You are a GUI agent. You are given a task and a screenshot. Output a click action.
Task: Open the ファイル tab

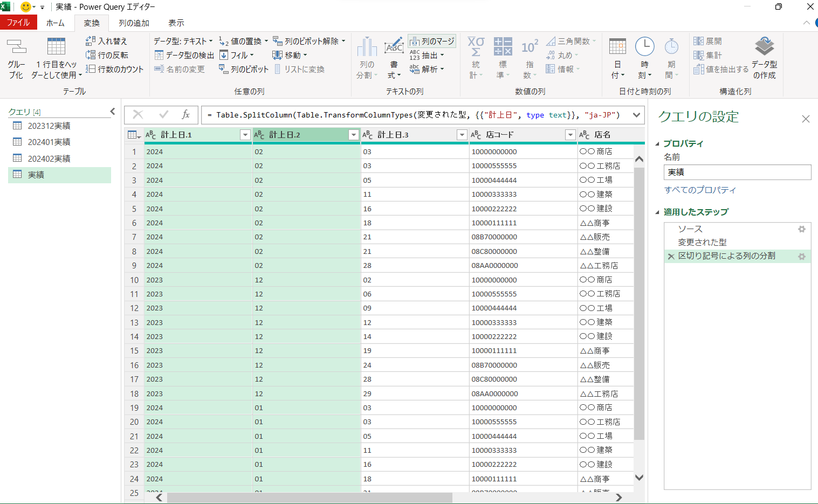[x=18, y=22]
